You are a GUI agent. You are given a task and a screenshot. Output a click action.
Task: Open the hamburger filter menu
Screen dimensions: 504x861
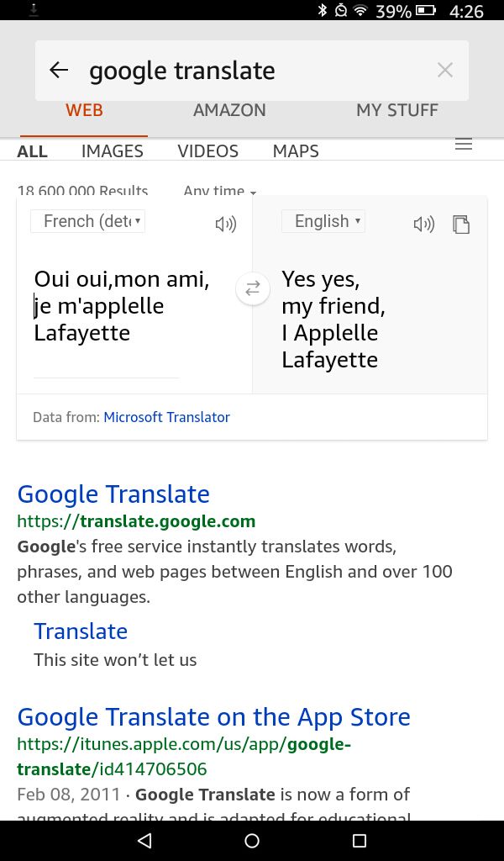(x=464, y=145)
